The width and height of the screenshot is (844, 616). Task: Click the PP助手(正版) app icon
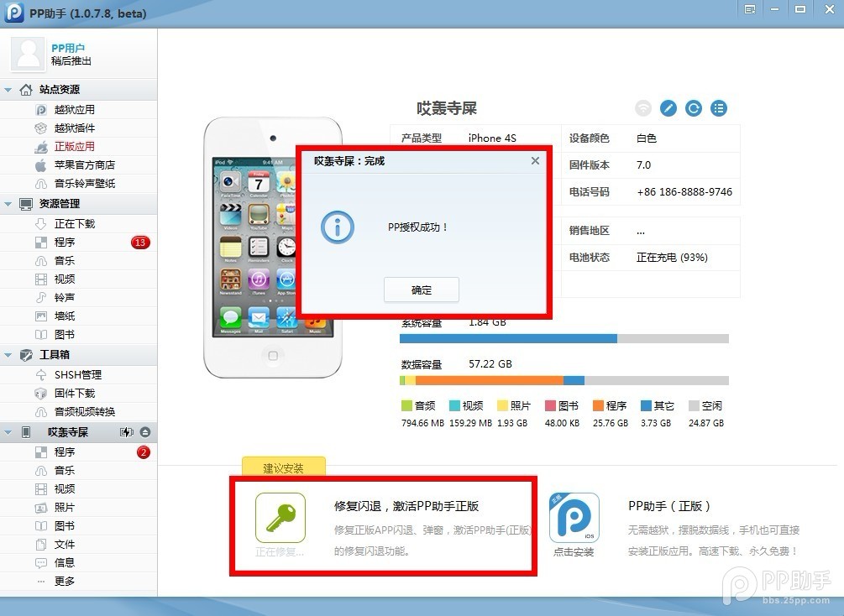(x=574, y=518)
